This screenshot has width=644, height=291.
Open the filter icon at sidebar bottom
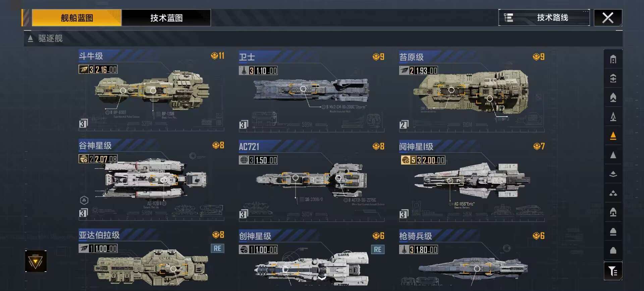pyautogui.click(x=613, y=271)
